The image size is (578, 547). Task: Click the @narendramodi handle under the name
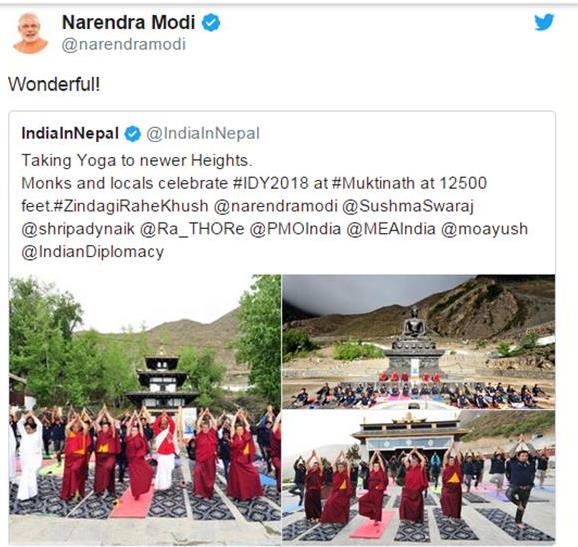(123, 45)
